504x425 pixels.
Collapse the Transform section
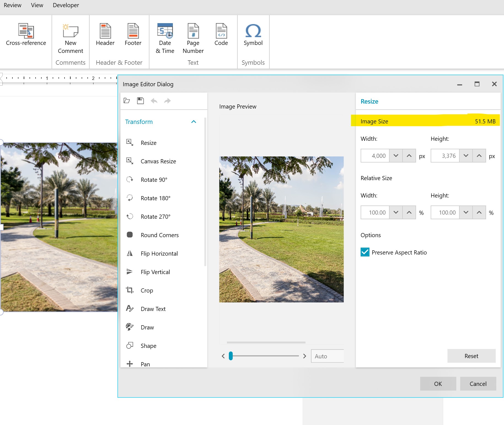click(194, 122)
